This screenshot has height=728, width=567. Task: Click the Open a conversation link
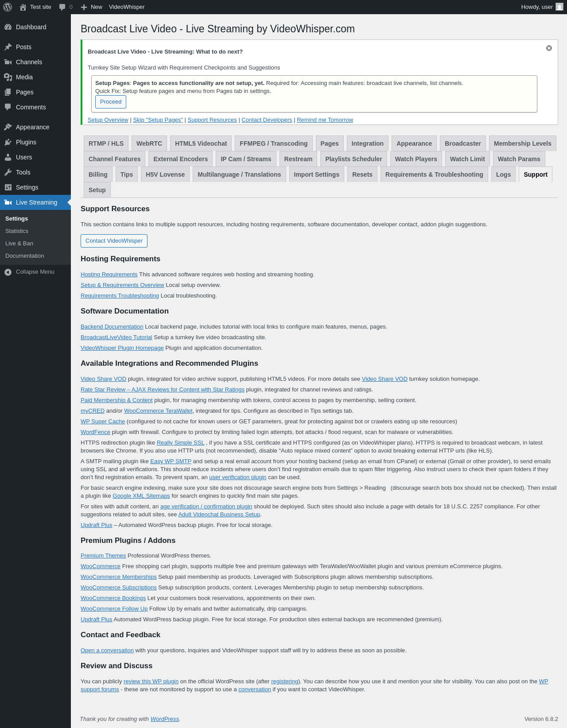coord(107,651)
